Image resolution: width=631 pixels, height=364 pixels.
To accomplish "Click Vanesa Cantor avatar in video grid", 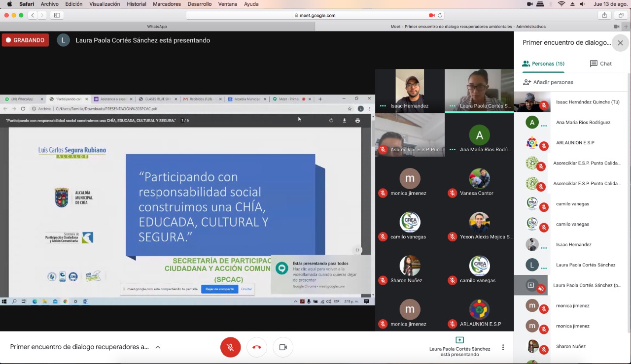I will (x=479, y=179).
